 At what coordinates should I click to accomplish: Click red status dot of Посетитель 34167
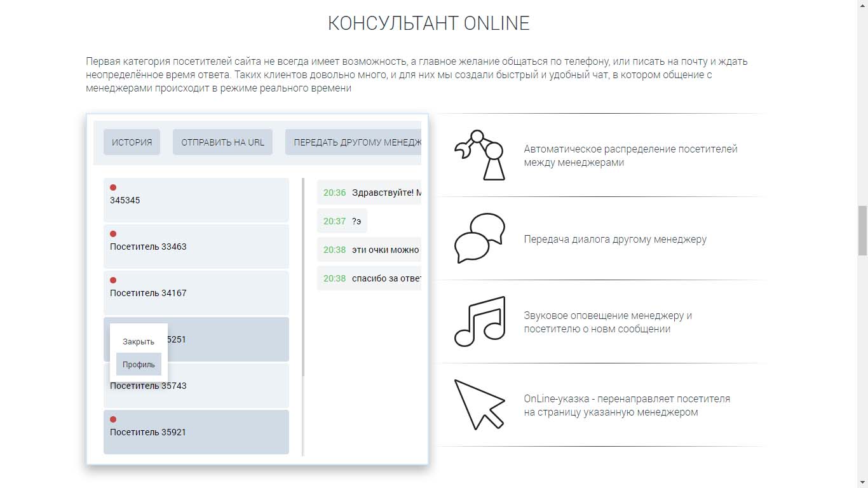coord(113,280)
